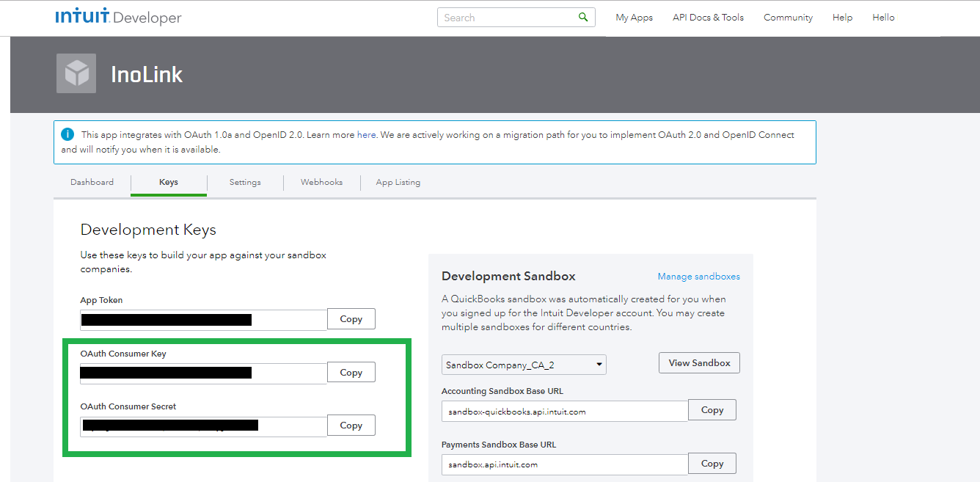
Task: Click the Development Keys heading
Action: click(148, 230)
